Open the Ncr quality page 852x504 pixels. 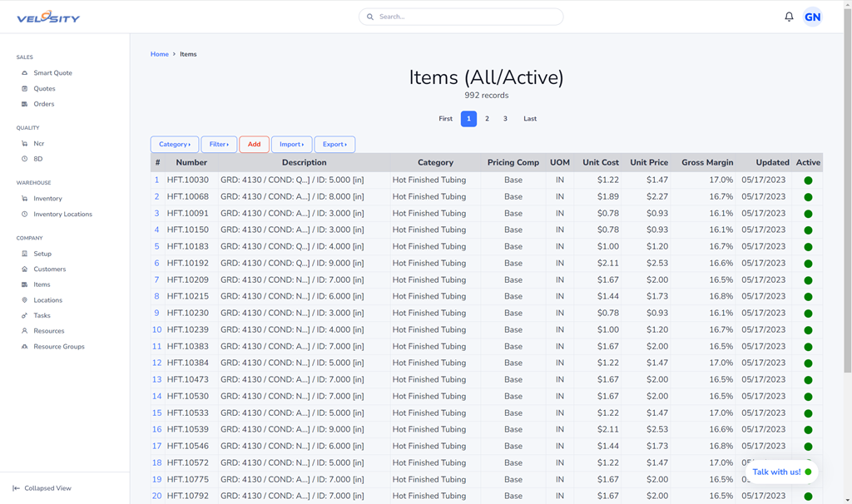point(39,144)
